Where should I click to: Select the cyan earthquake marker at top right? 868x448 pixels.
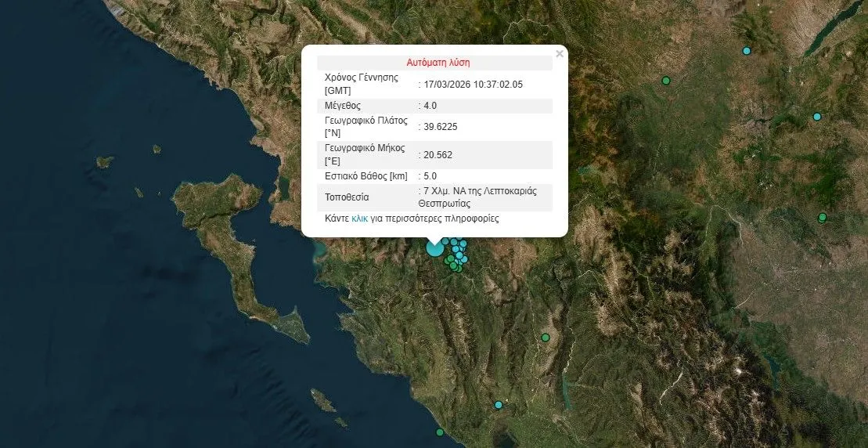tap(747, 51)
